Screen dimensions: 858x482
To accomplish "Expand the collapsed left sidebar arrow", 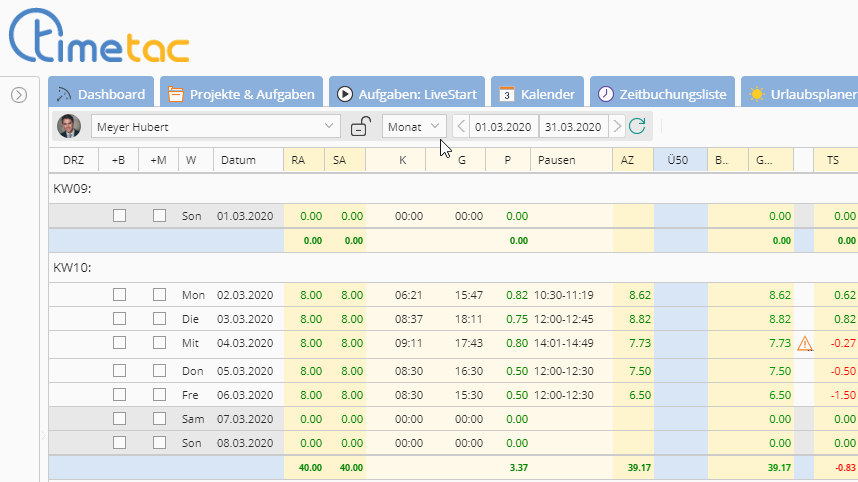I will 18,95.
